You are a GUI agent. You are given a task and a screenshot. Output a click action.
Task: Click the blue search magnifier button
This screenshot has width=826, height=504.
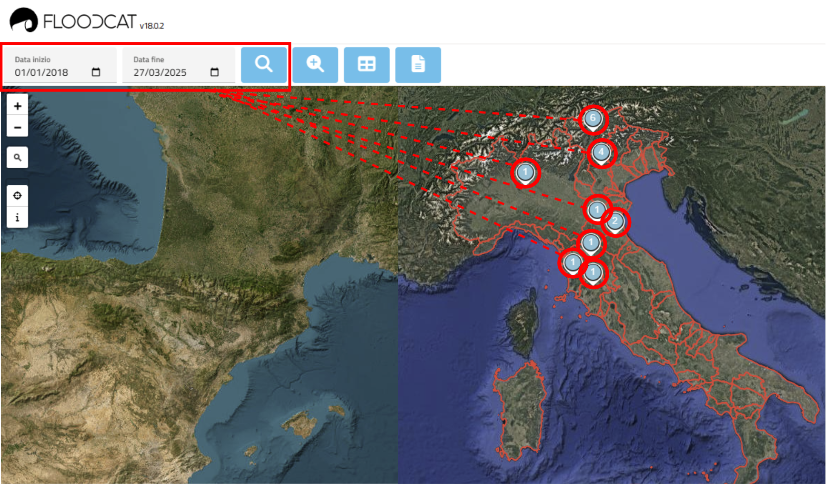pyautogui.click(x=263, y=64)
